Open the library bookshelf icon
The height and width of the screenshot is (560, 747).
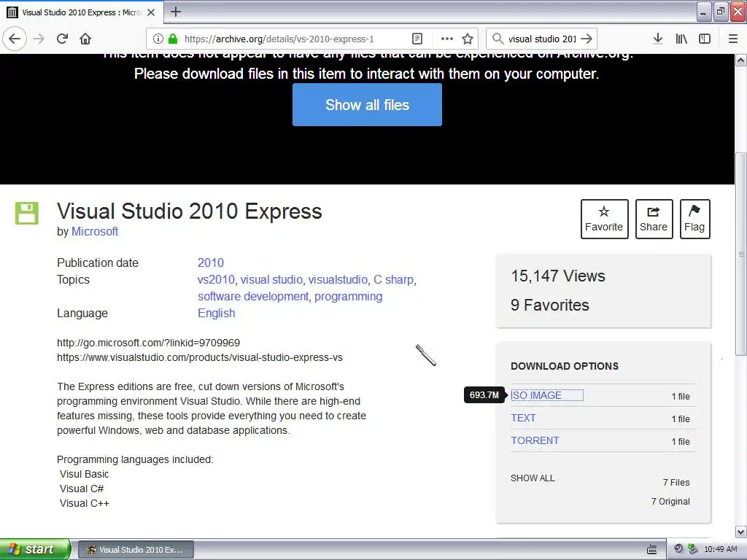pyautogui.click(x=681, y=39)
